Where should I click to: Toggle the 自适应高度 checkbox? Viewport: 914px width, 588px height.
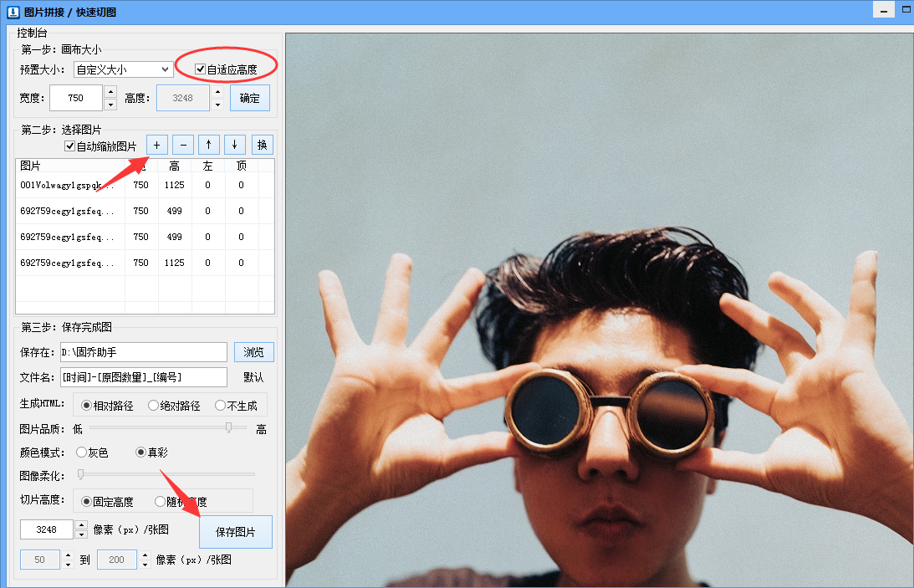click(x=201, y=69)
